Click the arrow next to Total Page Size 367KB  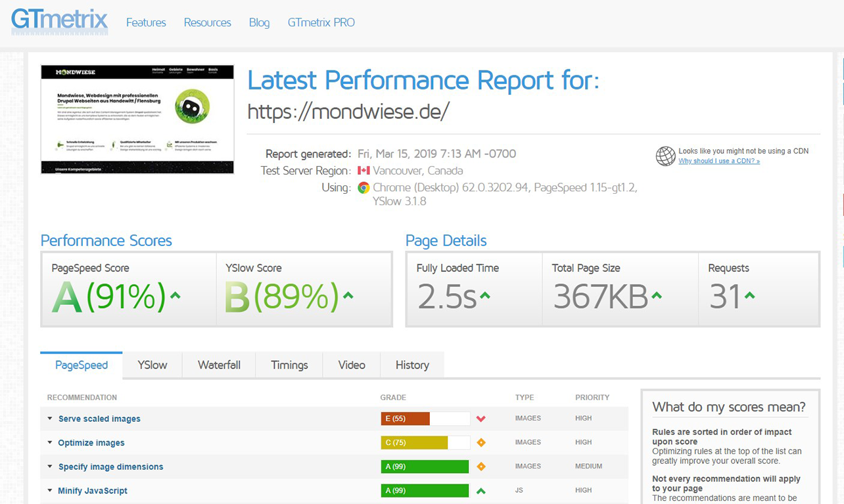(656, 296)
